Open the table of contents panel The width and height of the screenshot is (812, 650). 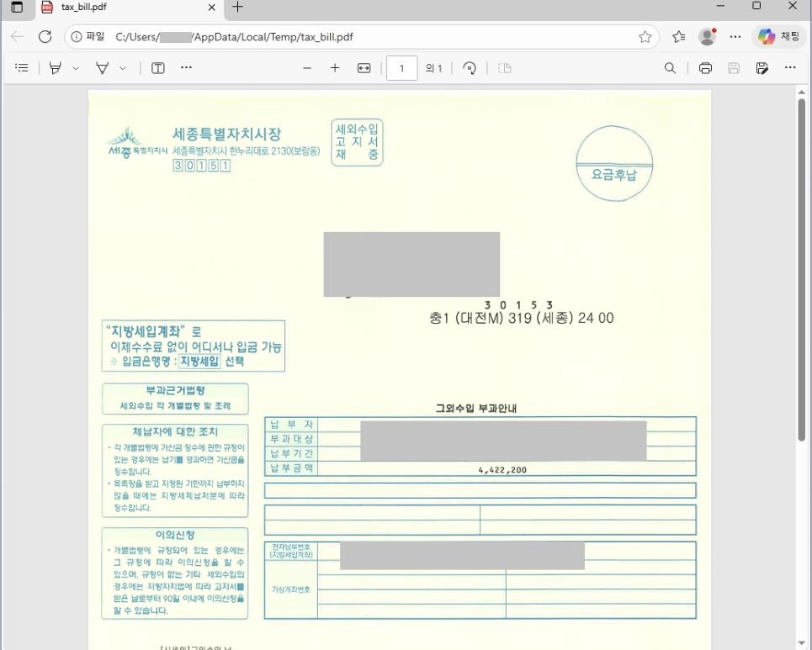pos(22,68)
